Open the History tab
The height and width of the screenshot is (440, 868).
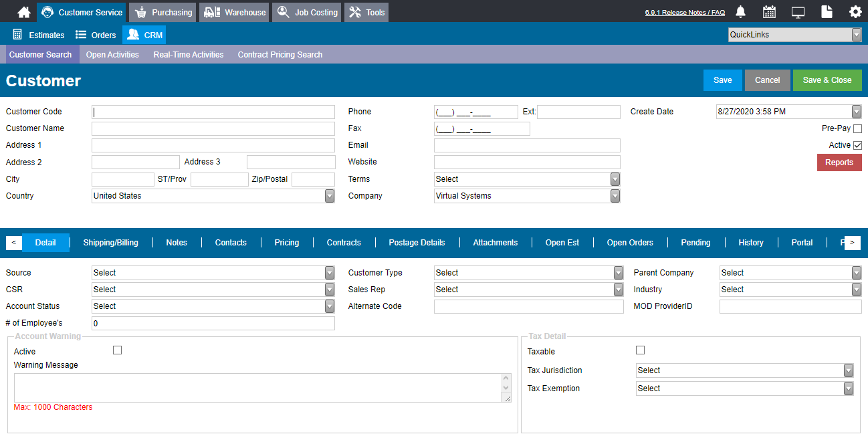(x=751, y=243)
